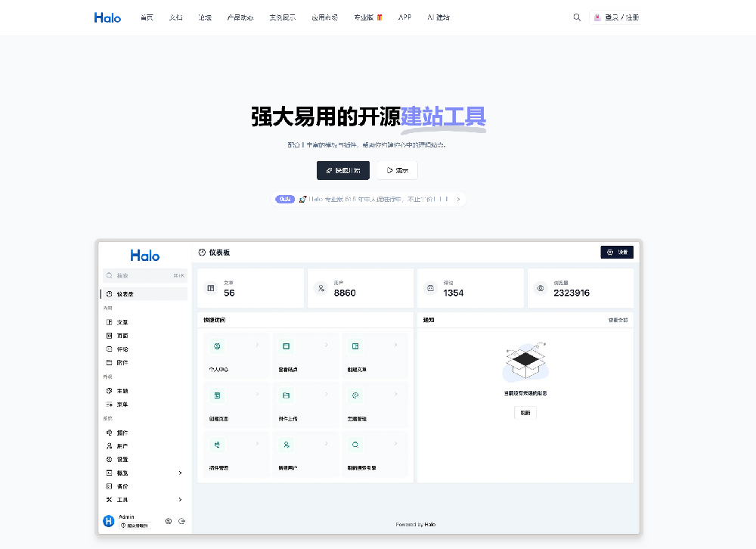The image size is (756, 549).
Task: Open the 设置 settings gear icon in sidebar
Action: coord(109,459)
